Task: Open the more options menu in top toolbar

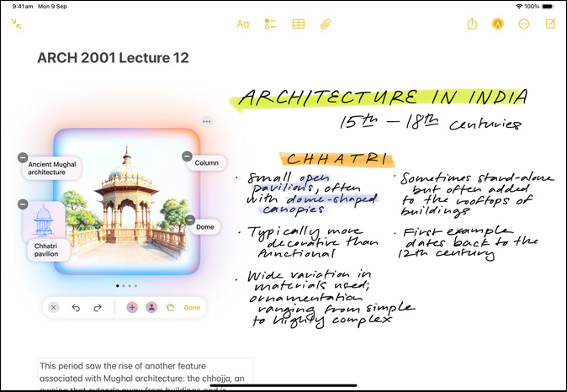Action: click(524, 24)
